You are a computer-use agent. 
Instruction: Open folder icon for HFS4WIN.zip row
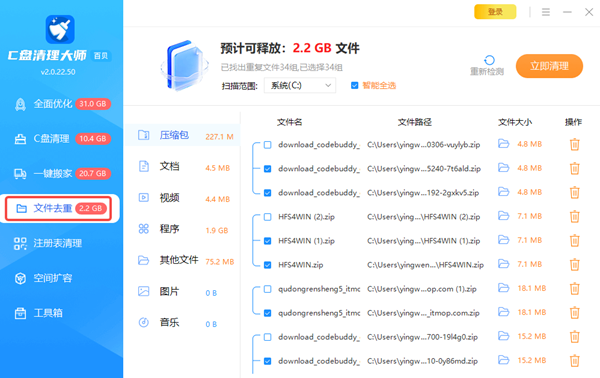503,264
